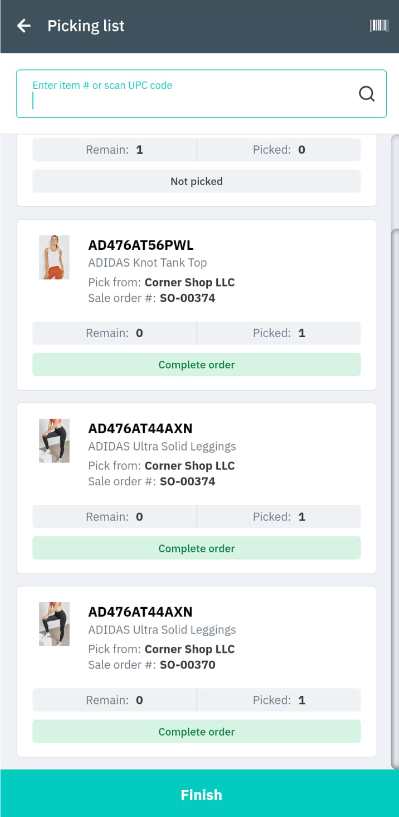Tap Complete order for leggings SO-00370
399x817 pixels.
pos(196,732)
